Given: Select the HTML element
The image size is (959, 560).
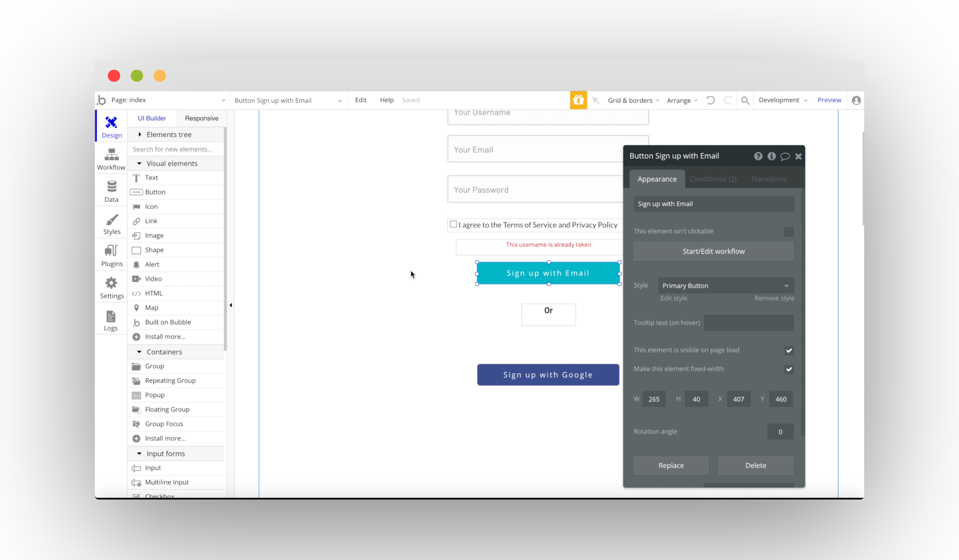Looking at the screenshot, I should [x=176, y=293].
